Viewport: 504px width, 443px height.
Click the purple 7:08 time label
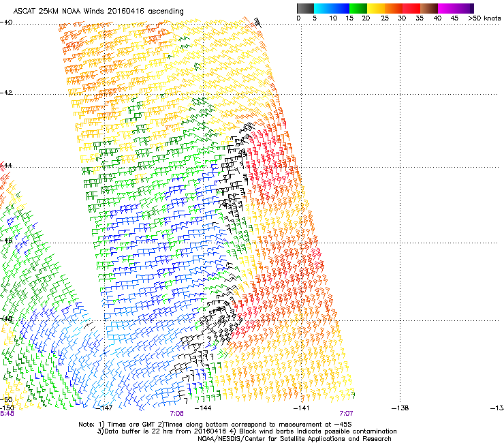click(177, 414)
